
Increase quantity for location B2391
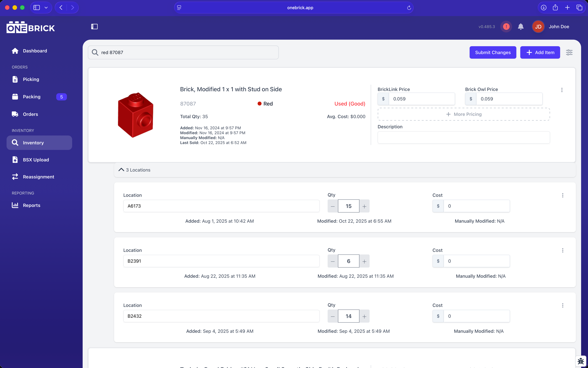click(x=364, y=261)
